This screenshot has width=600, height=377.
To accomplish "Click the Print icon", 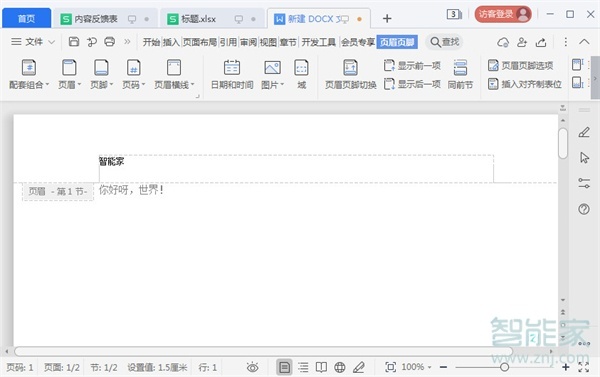I will [110, 41].
